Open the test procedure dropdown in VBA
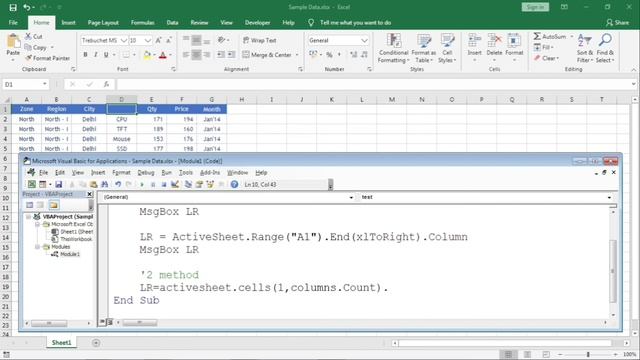 609,197
